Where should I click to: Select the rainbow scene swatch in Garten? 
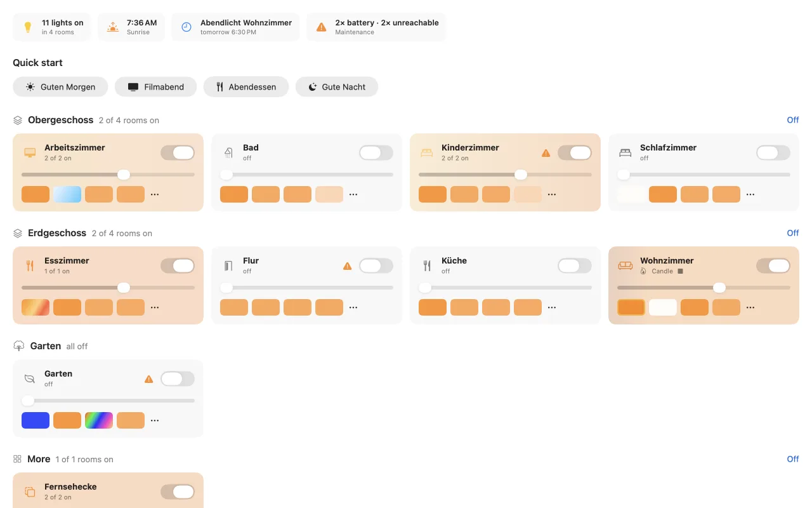pyautogui.click(x=99, y=420)
